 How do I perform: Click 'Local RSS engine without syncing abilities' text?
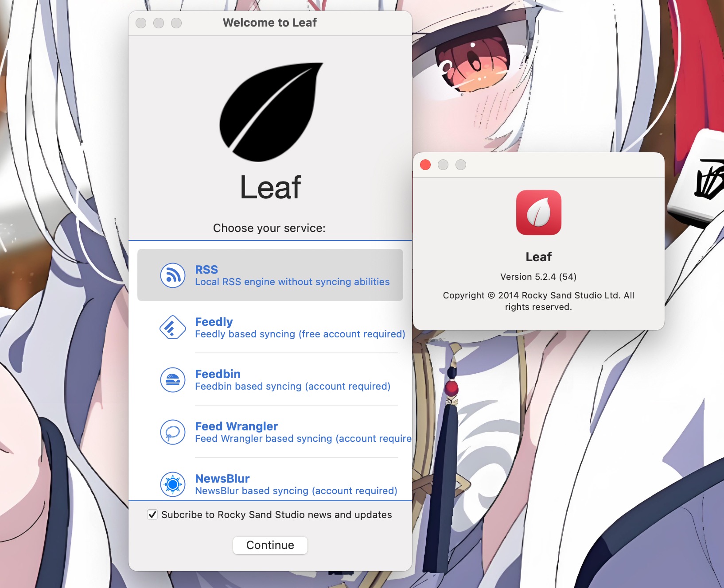[x=292, y=282]
